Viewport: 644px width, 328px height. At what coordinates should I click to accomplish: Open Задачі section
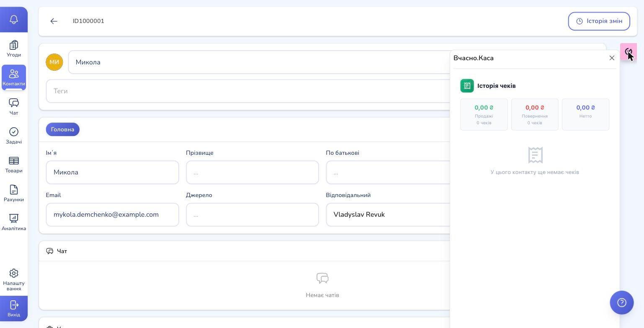coord(14,136)
